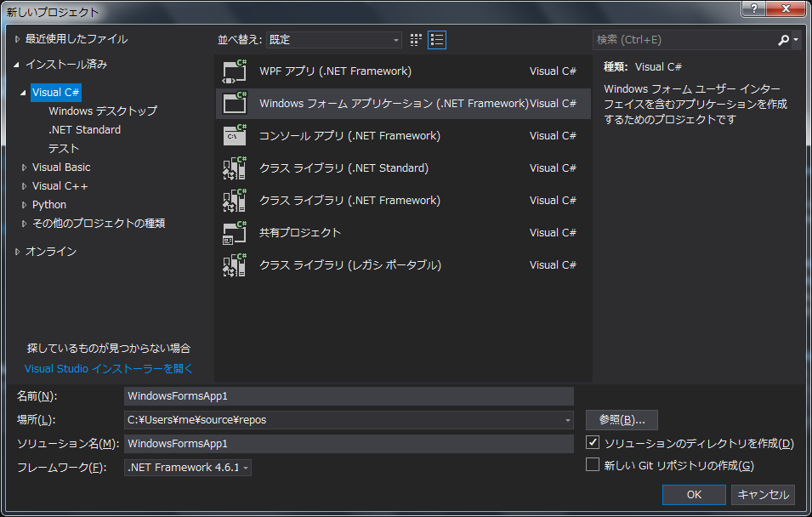Click the 参照(B)... browse button
812x517 pixels.
point(622,420)
